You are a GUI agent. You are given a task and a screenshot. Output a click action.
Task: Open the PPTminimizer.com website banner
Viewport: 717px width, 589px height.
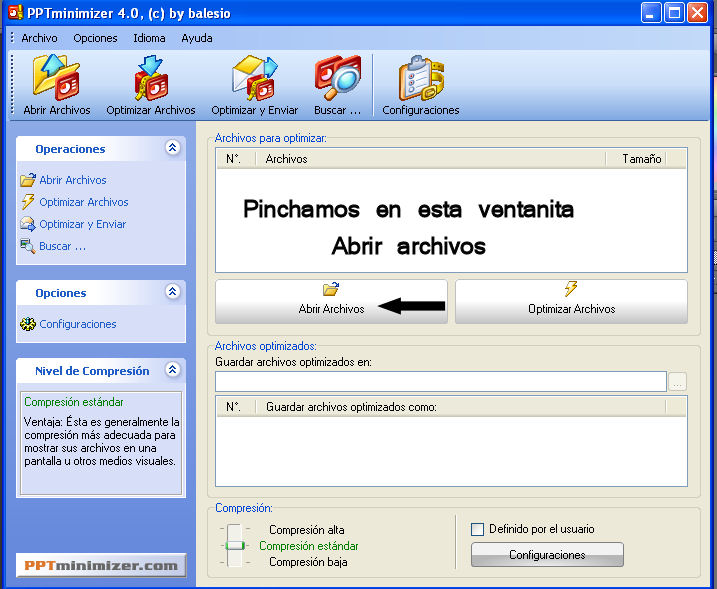click(x=101, y=566)
